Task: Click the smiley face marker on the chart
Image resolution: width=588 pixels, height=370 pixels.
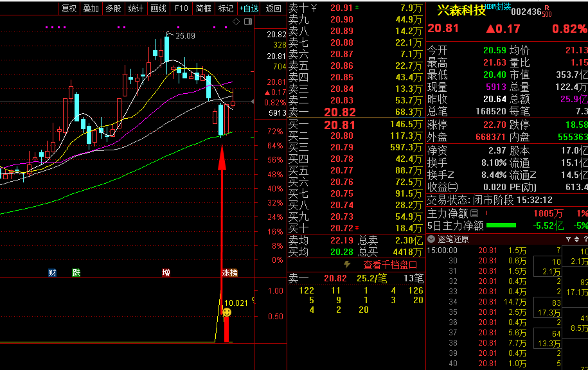Action: point(227,312)
